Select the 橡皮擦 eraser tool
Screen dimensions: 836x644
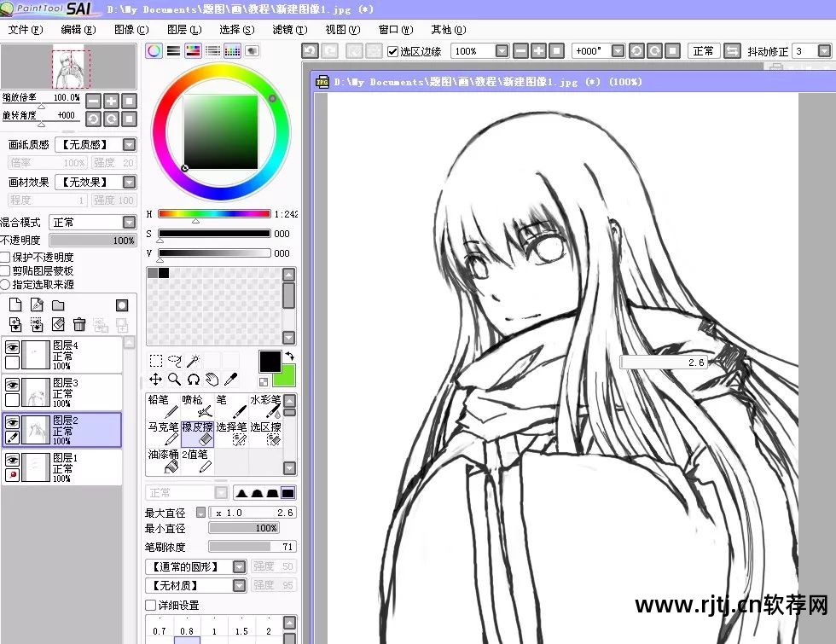click(197, 434)
